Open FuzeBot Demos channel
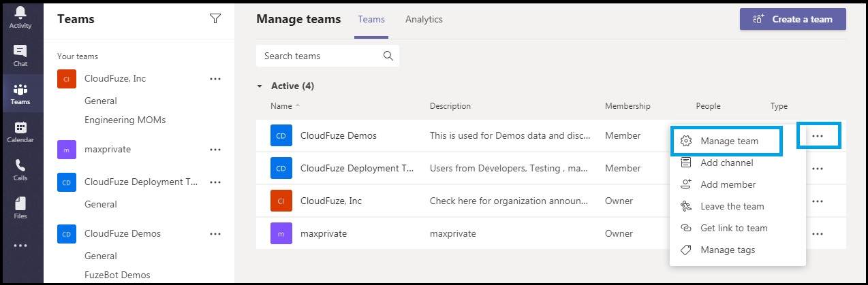This screenshot has height=285, width=868. [117, 275]
